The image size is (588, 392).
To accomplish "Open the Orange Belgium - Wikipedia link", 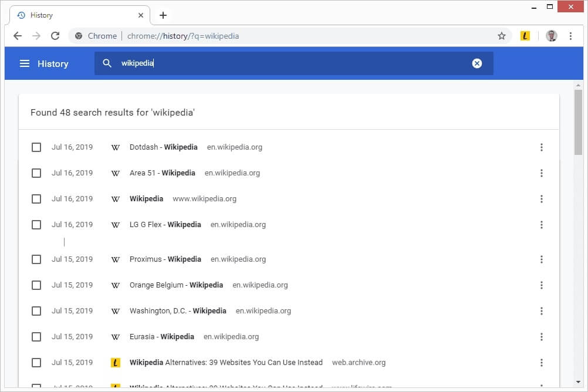I will 176,285.
